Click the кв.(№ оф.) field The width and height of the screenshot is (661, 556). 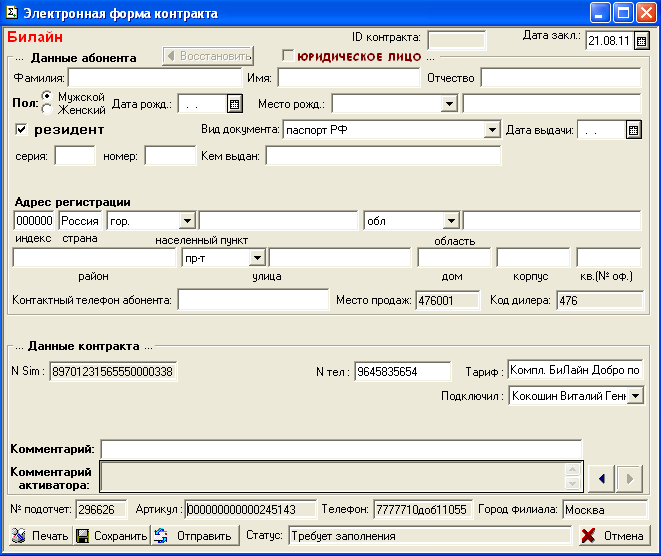609,258
